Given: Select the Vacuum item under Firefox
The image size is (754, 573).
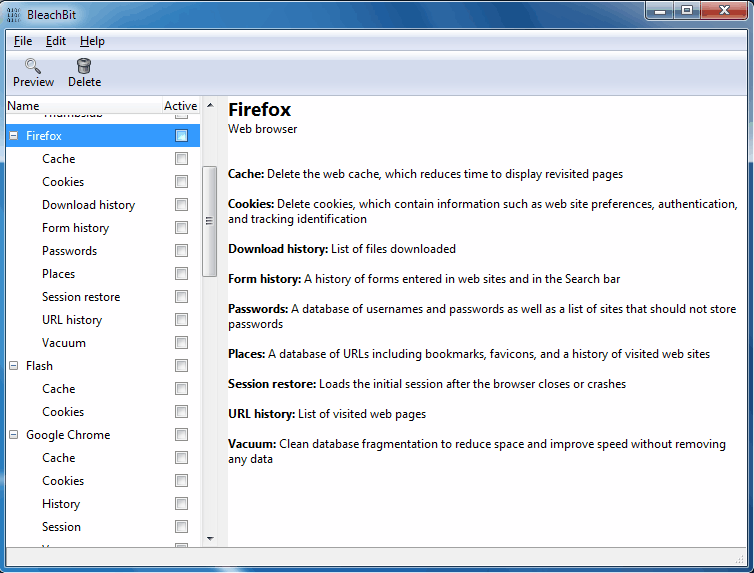Looking at the screenshot, I should (63, 343).
